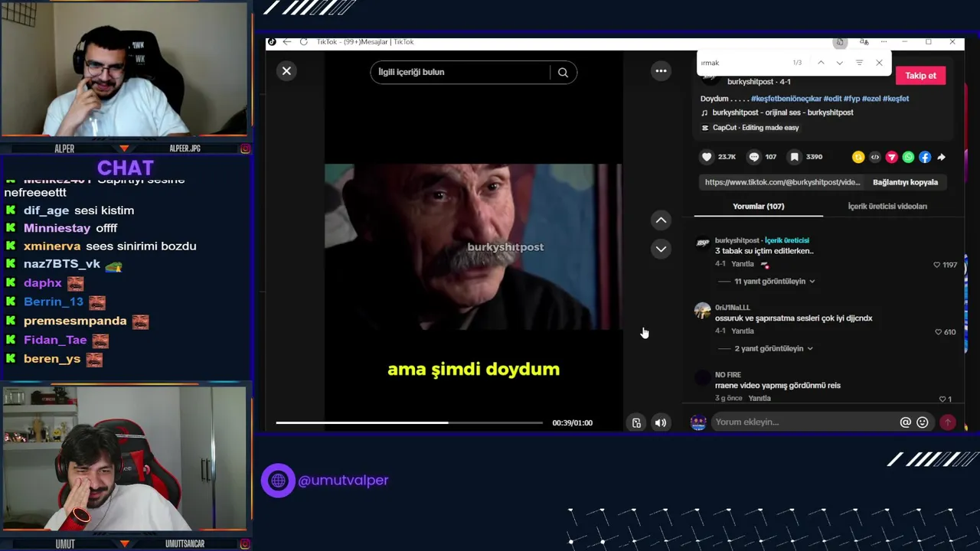Click the embed code share icon

tap(875, 157)
